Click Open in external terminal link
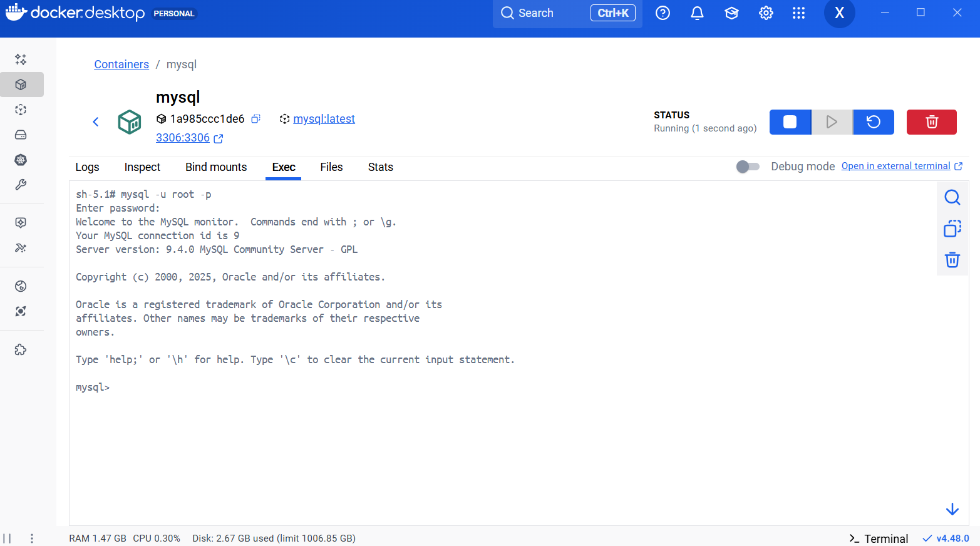Image resolution: width=980 pixels, height=546 pixels. pos(902,166)
